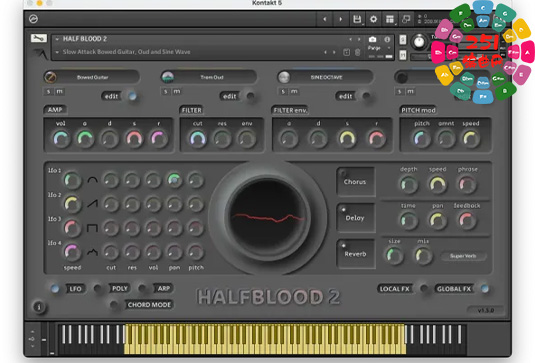Adjust the Reverb size knob

[394, 256]
